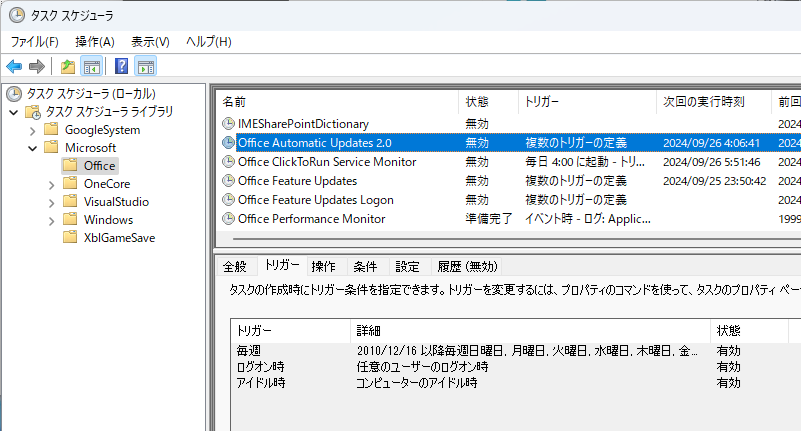The height and width of the screenshot is (431, 801).
Task: Click the イベント時 - ログ: Applic... trigger cell
Action: click(587, 219)
